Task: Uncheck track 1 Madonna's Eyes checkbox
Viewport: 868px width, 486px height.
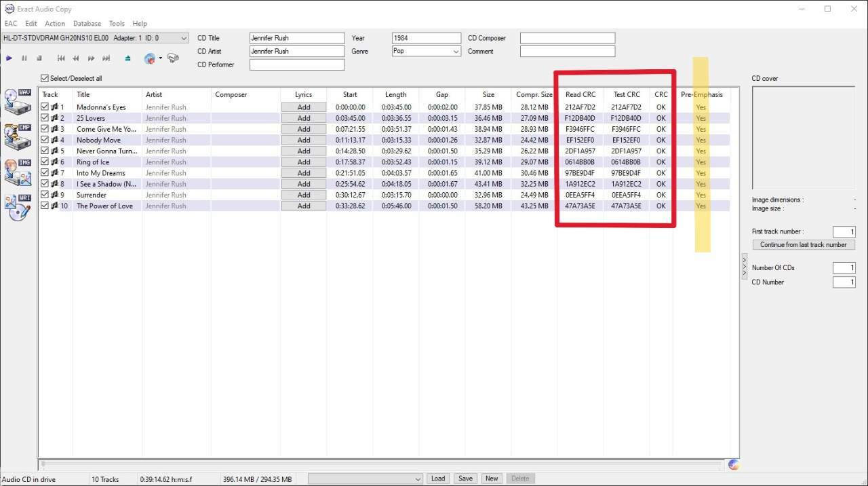Action: coord(45,107)
